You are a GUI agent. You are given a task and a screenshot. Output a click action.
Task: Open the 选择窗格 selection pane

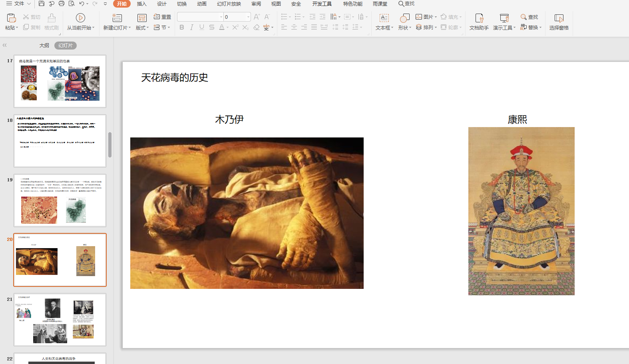559,18
